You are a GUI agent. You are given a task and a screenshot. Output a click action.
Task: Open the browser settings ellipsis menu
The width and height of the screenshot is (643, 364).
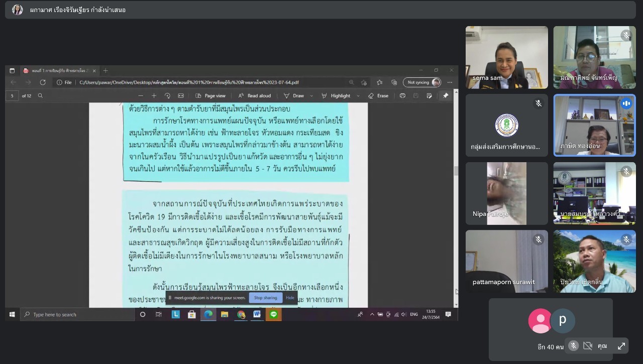(x=450, y=82)
